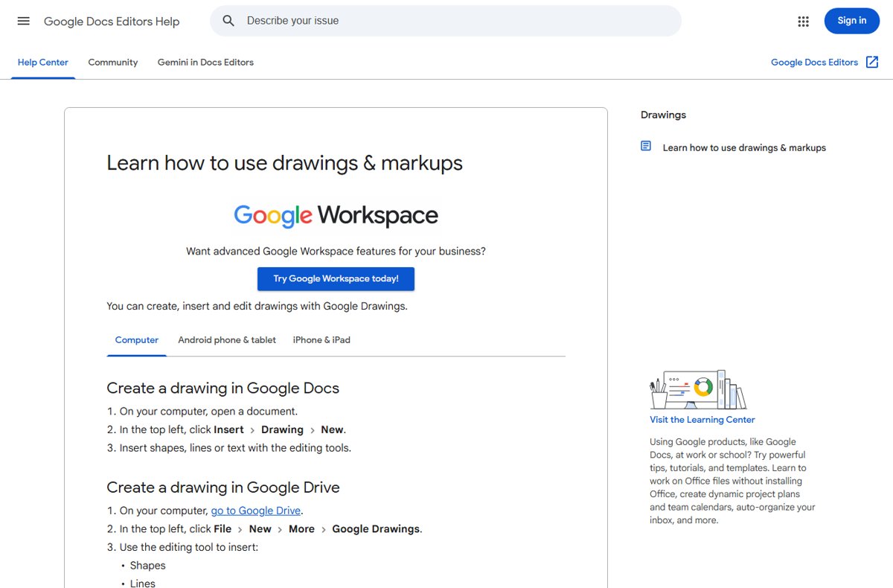Open Learn how to use drawings & markups sidebar link
Viewport: 893px width, 588px height.
tap(744, 148)
